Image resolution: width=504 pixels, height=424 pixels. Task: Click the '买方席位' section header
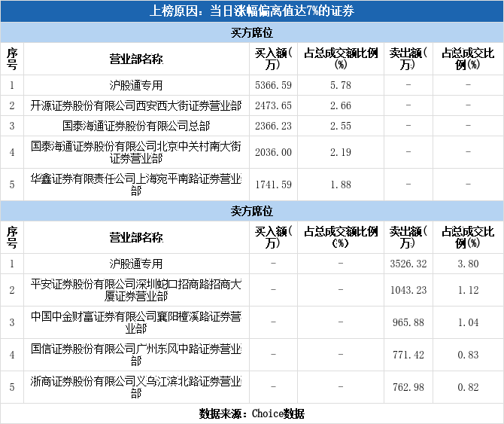point(252,32)
